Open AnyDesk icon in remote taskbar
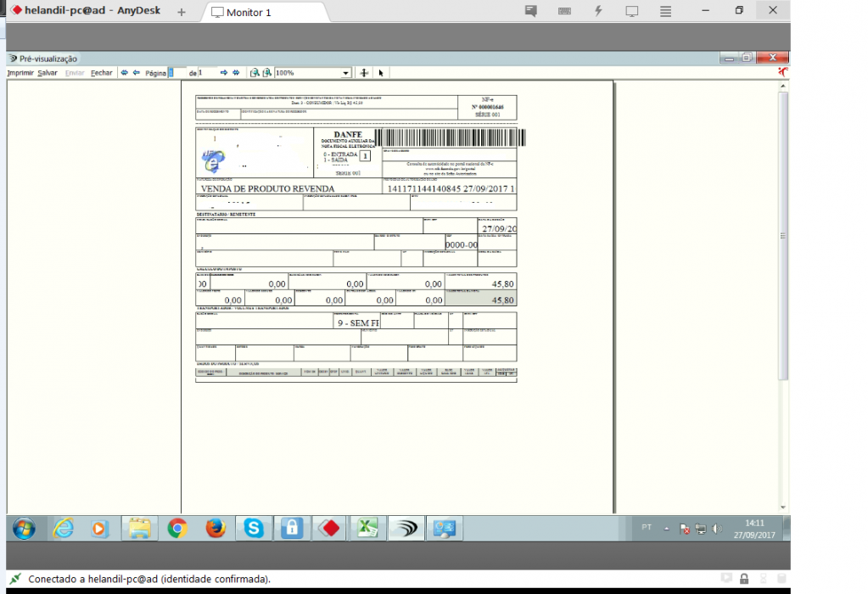The image size is (868, 594). (x=330, y=528)
